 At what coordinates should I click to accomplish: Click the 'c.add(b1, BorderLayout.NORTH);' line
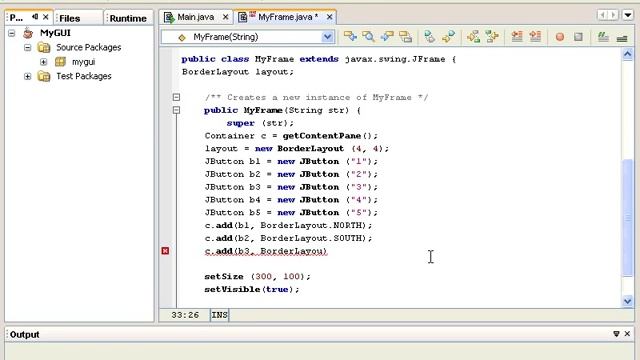289,225
